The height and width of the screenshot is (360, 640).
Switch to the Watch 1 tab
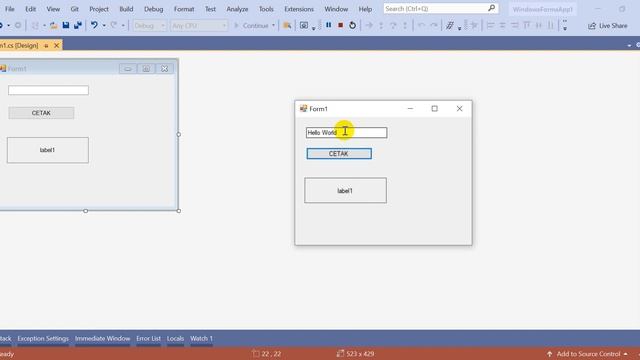pos(202,338)
